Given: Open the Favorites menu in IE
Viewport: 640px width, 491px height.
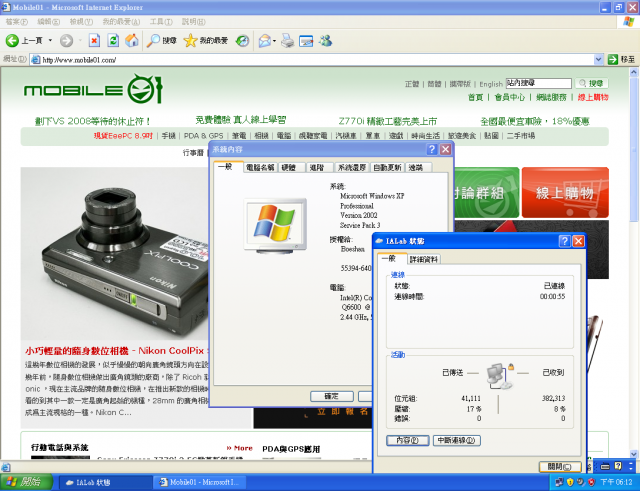Looking at the screenshot, I should tap(121, 22).
